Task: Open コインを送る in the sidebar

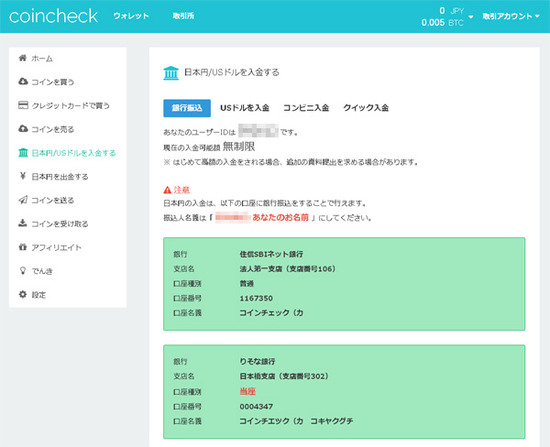Action: [53, 200]
